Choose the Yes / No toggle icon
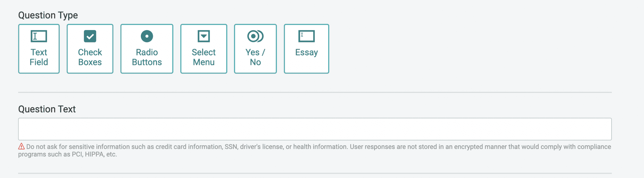 click(255, 36)
